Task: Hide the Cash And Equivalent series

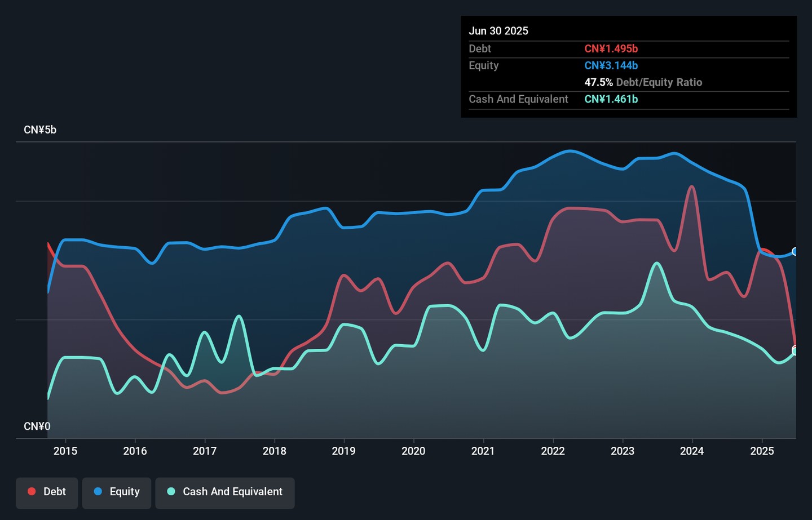Action: pyautogui.click(x=225, y=492)
